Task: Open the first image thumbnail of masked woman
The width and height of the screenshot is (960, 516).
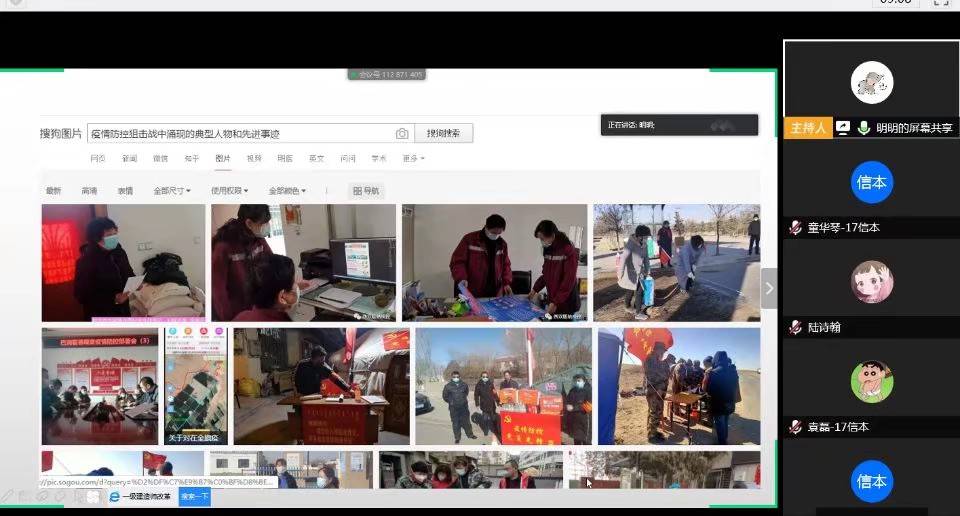Action: (x=123, y=263)
